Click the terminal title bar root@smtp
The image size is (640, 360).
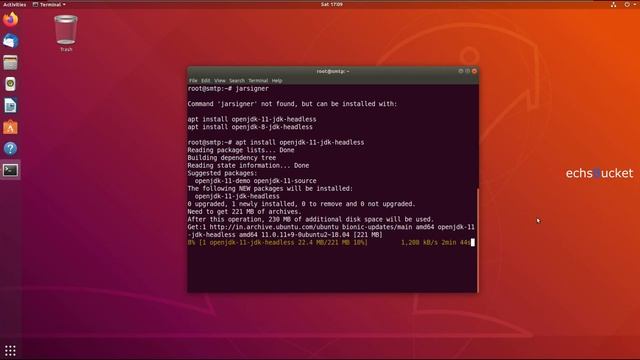pyautogui.click(x=333, y=71)
